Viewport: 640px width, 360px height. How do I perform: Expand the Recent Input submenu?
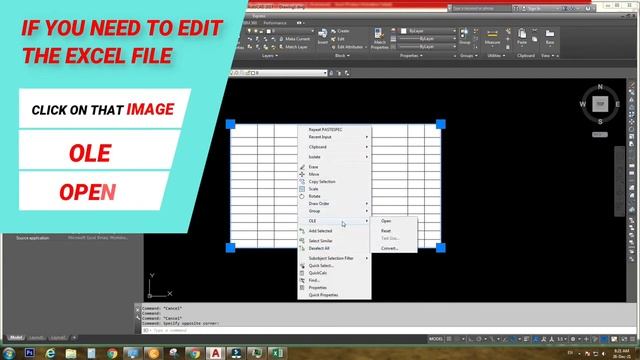tap(334, 137)
